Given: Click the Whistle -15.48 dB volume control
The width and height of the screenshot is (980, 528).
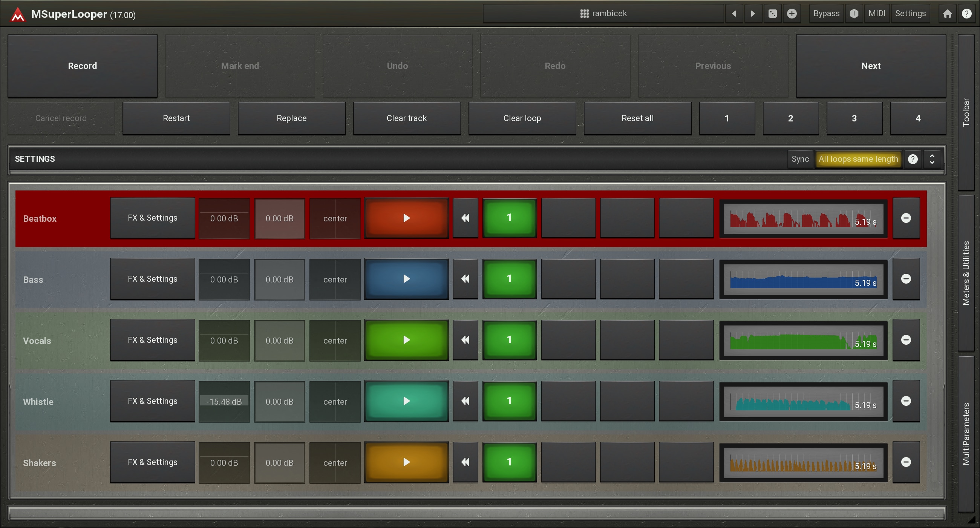Looking at the screenshot, I should pos(224,402).
